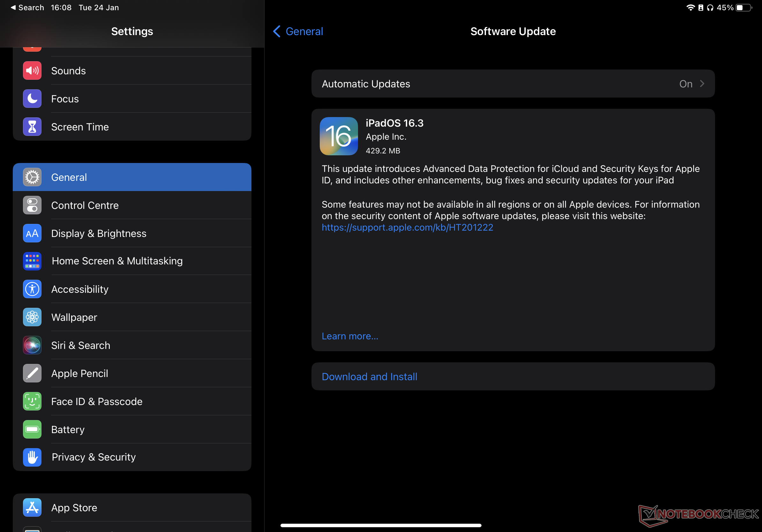Tap the iPadOS 16 update icon
Viewport: 762px width, 532px height.
point(339,136)
